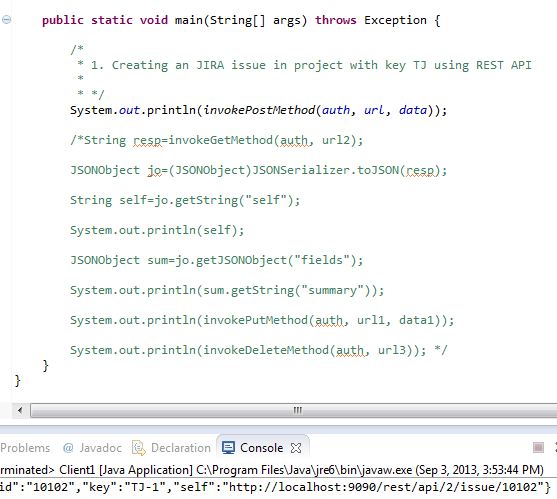Image resolution: width=557 pixels, height=499 pixels.
Task: Open the Declaration tab
Action: tap(172, 448)
